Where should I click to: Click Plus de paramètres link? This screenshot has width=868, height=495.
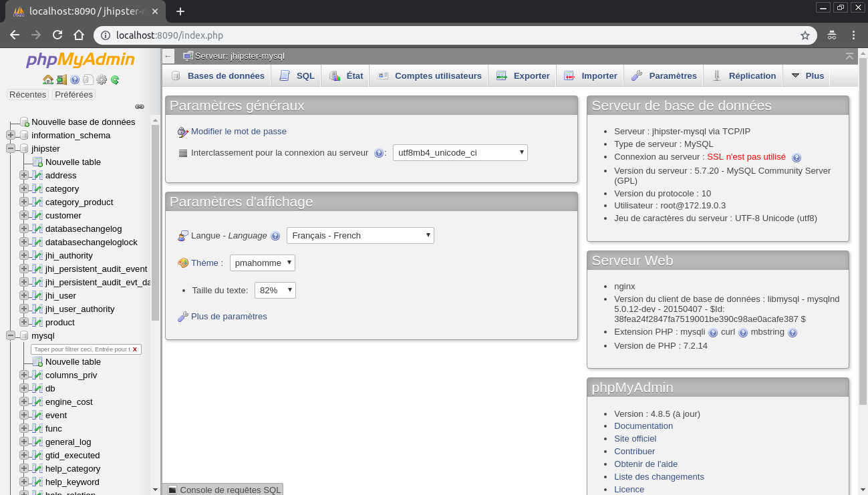coord(229,317)
